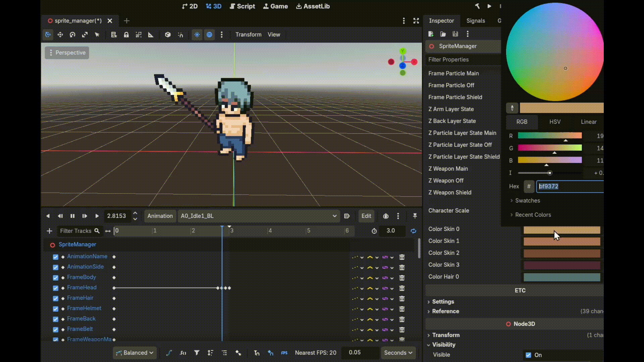The height and width of the screenshot is (362, 644).
Task: Pause the animation playback
Action: (x=72, y=216)
